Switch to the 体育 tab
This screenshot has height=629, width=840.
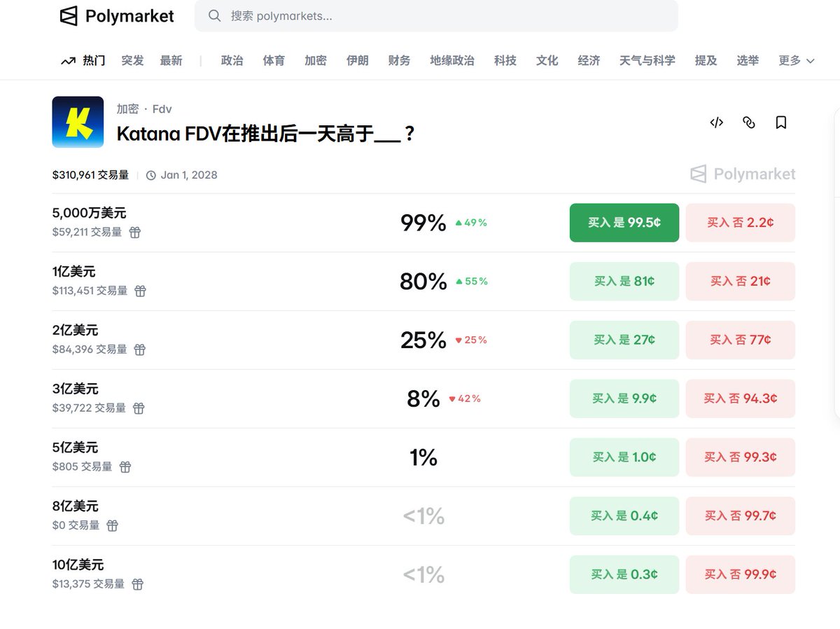(274, 60)
